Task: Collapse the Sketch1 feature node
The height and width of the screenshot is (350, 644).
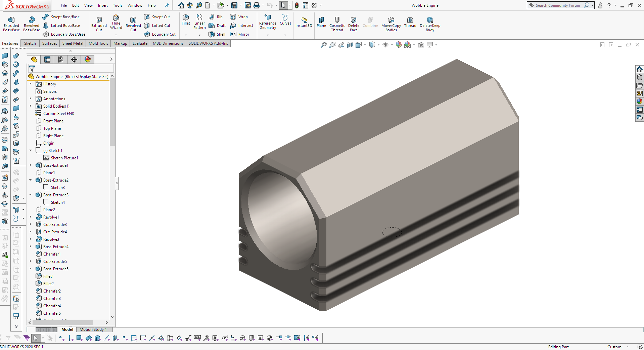Action: point(30,150)
